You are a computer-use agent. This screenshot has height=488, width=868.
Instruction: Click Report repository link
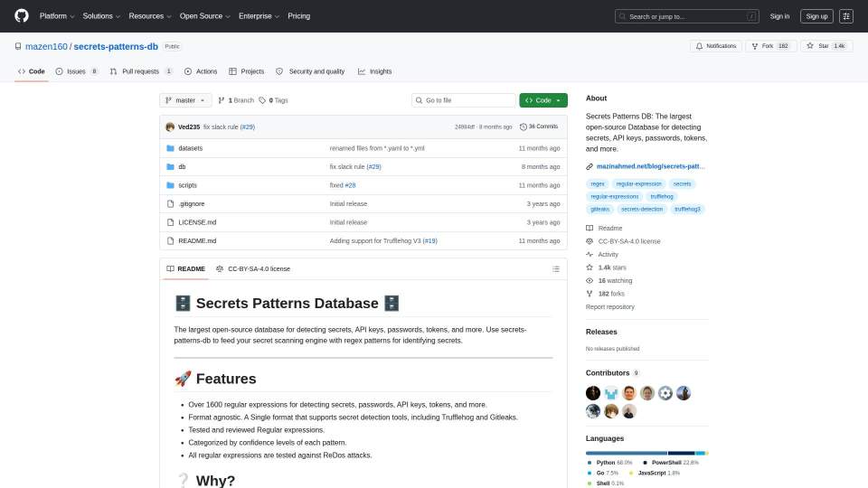(610, 306)
